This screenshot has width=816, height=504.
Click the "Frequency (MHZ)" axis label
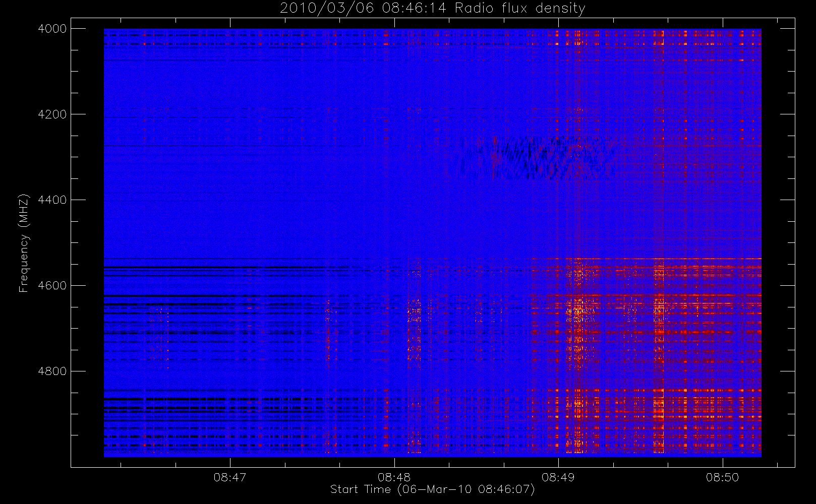23,243
